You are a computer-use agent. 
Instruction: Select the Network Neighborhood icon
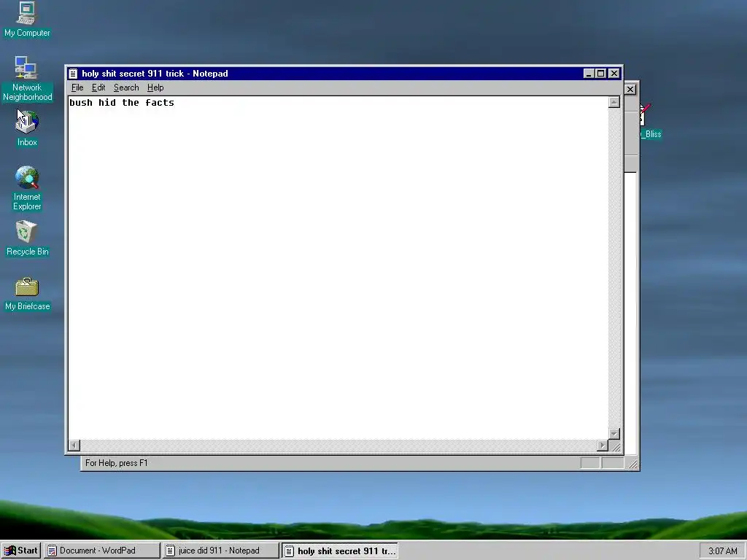coord(27,79)
